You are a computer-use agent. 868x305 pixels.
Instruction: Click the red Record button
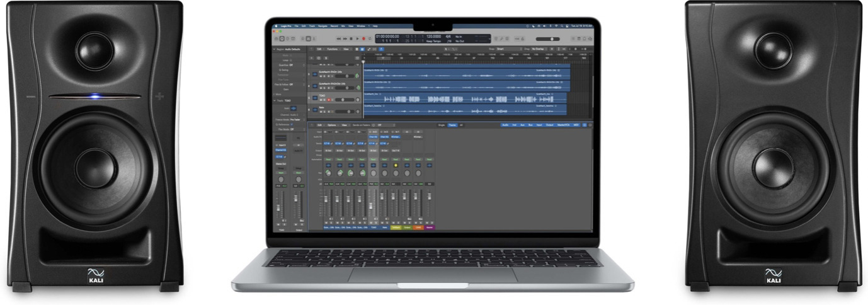[363, 38]
